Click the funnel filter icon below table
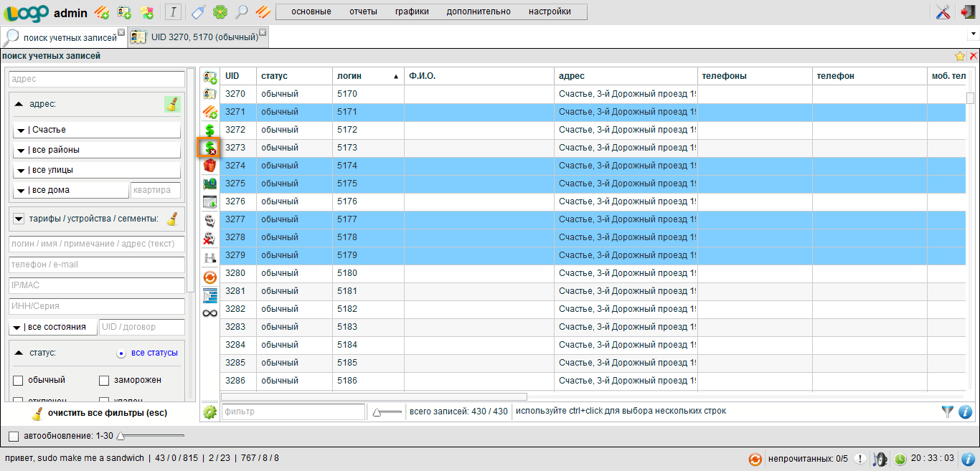Viewport: 980px width, 471px height. [948, 411]
